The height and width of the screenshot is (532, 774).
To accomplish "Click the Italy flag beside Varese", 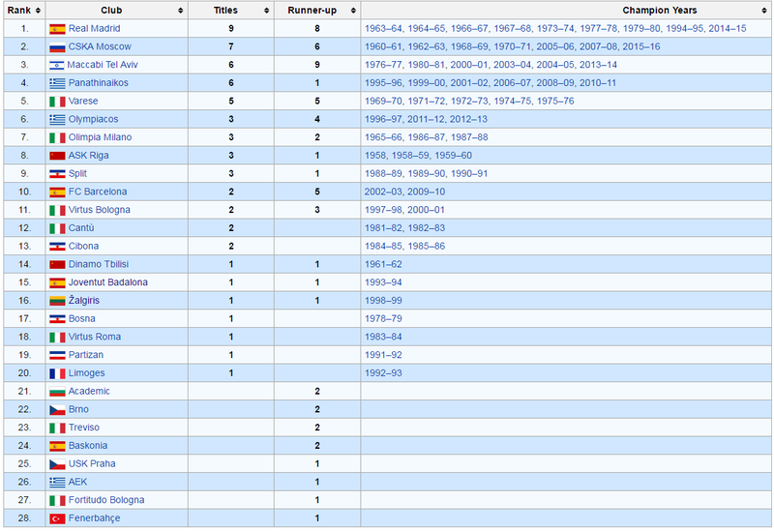I will pyautogui.click(x=57, y=102).
